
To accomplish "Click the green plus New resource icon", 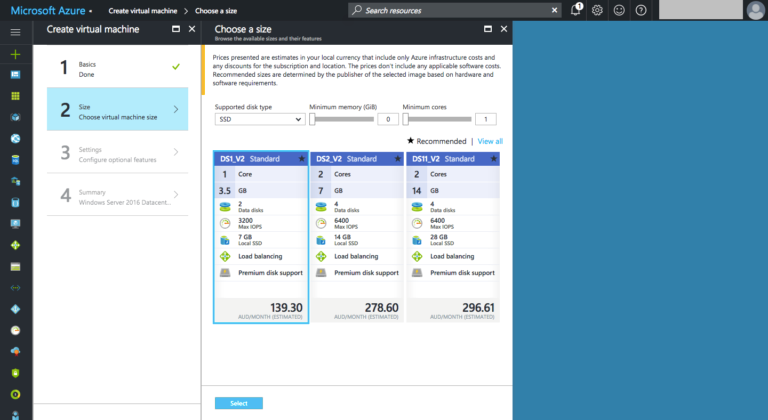I will click(15, 54).
